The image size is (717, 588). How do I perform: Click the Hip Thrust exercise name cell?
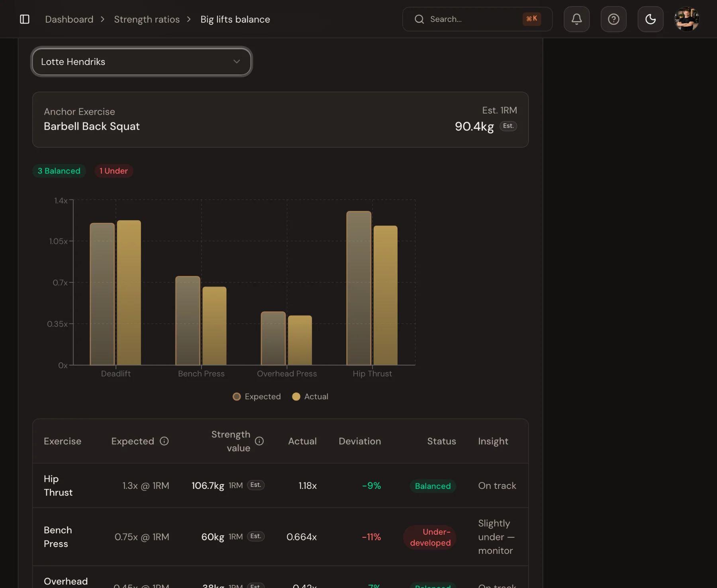click(58, 486)
